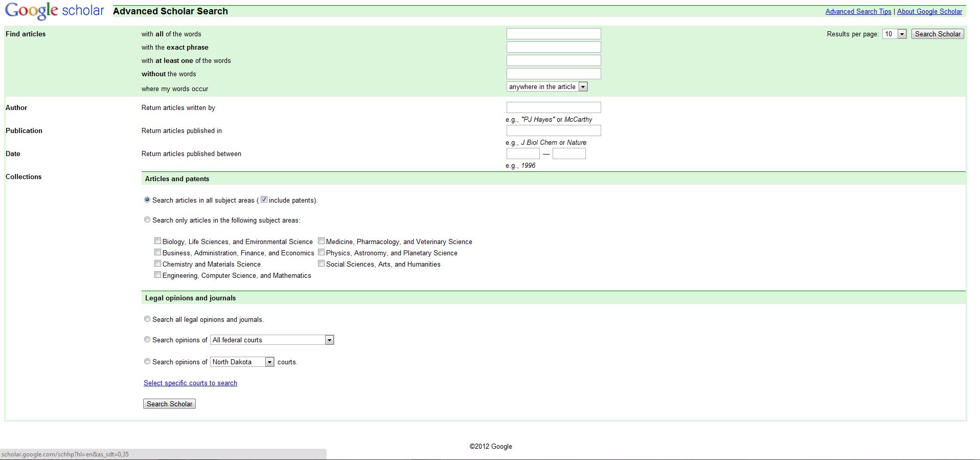980x460 pixels.
Task: Select 'Search articles in all subject areas' radio
Action: tap(147, 200)
